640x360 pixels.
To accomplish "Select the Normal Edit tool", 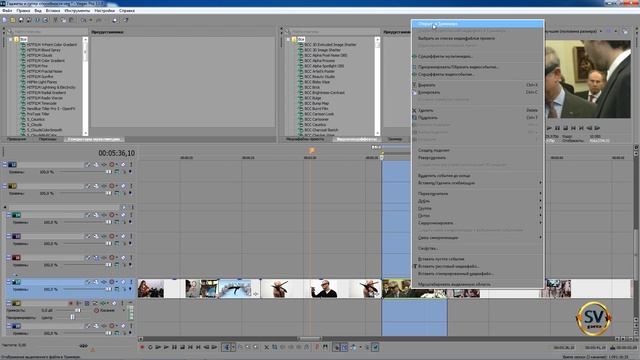I will (226, 347).
